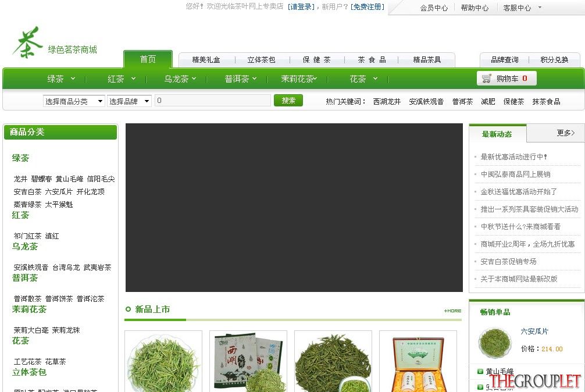
Task: Click hot keyword 减肥
Action: click(x=488, y=101)
